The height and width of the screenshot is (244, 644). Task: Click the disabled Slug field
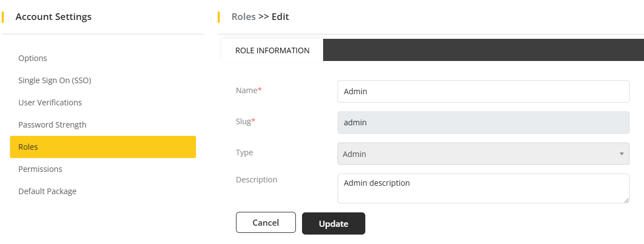click(483, 123)
